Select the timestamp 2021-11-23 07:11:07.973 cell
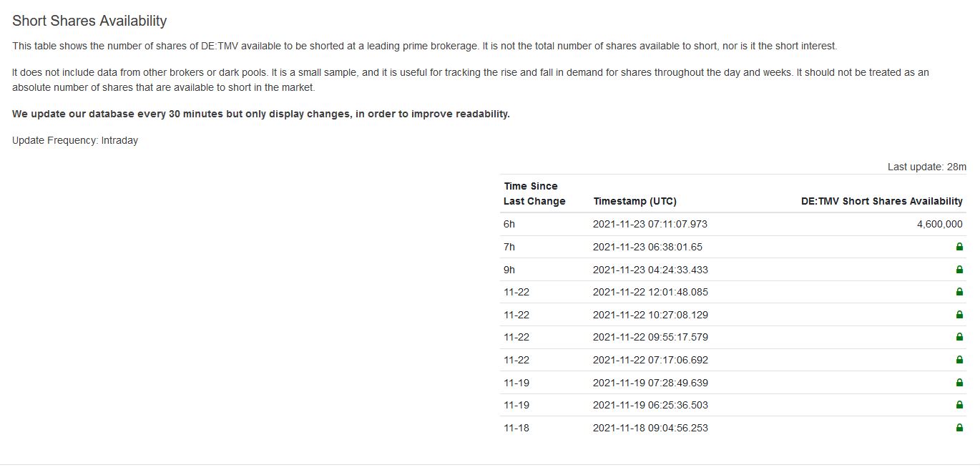Image resolution: width=980 pixels, height=470 pixels. pos(650,224)
